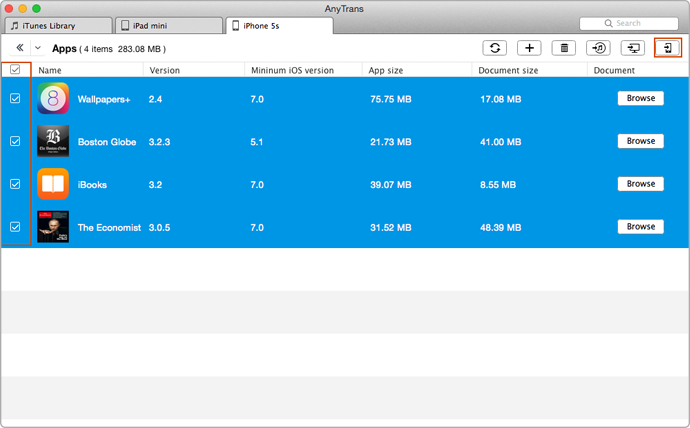Viewport: 690px width, 428px height.
Task: Click the yellow minimize window button
Action: [22, 8]
